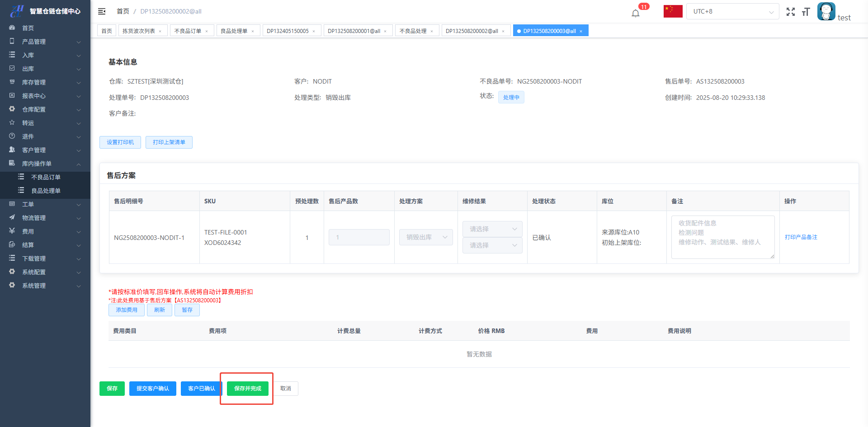868x427 pixels.
Task: Click the notification bell icon
Action: (636, 13)
